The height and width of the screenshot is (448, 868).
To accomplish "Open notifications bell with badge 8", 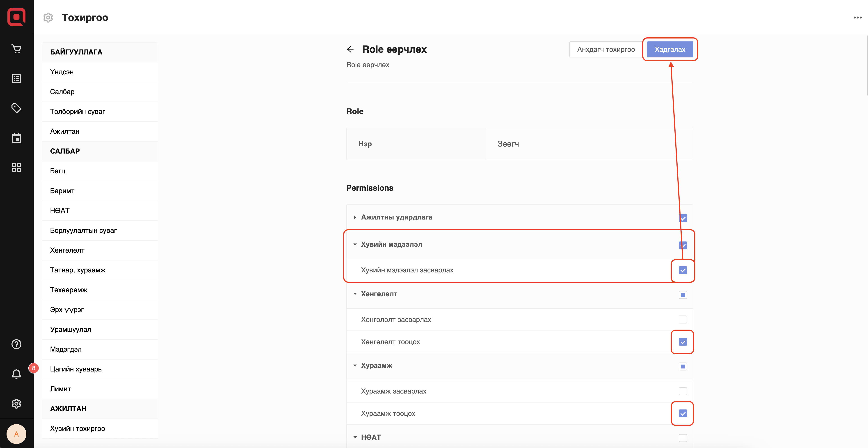I will [x=16, y=374].
